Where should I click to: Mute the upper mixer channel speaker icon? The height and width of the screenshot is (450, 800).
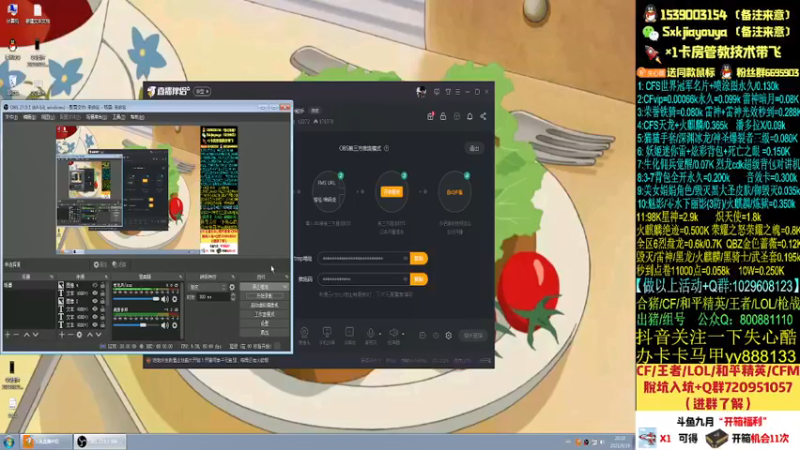coord(165,299)
